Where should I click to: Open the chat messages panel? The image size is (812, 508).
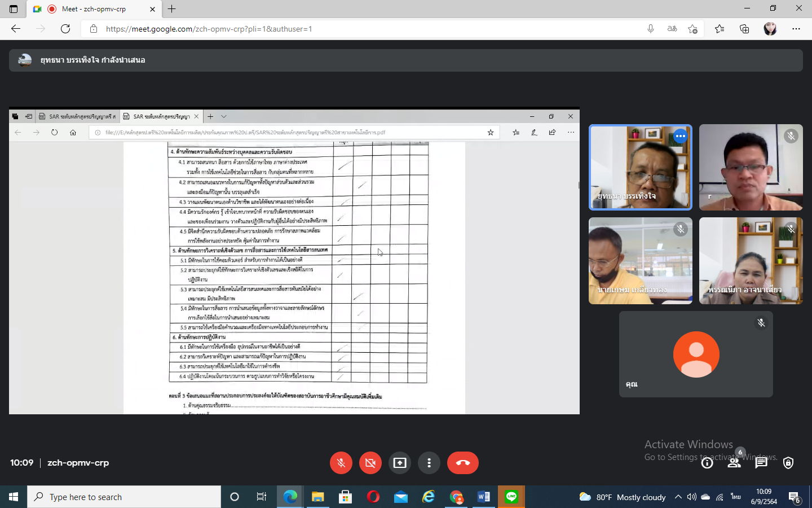click(761, 463)
